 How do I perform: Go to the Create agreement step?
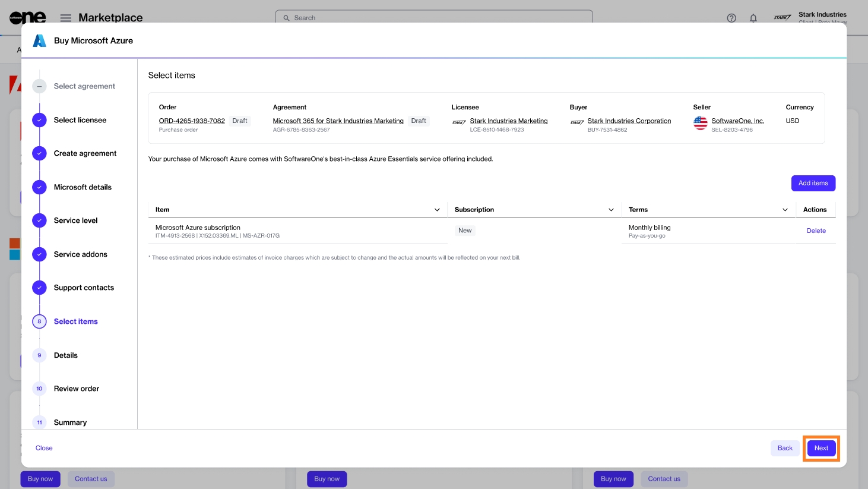[x=85, y=153]
